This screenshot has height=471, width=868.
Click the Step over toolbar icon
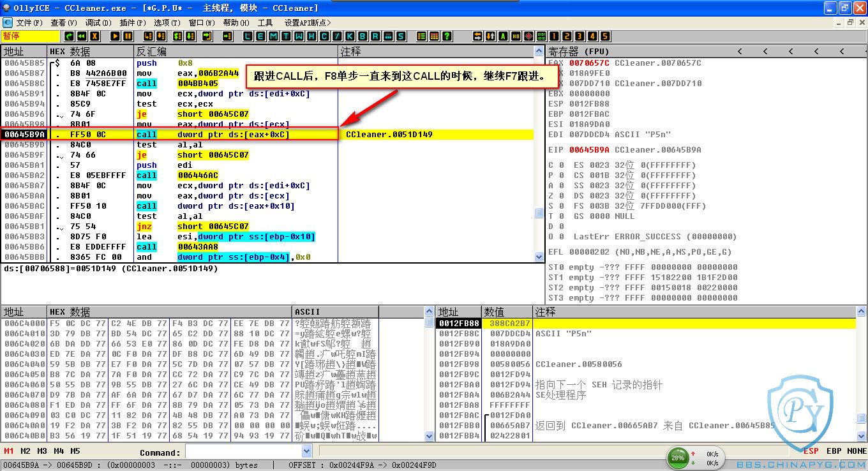tap(161, 36)
